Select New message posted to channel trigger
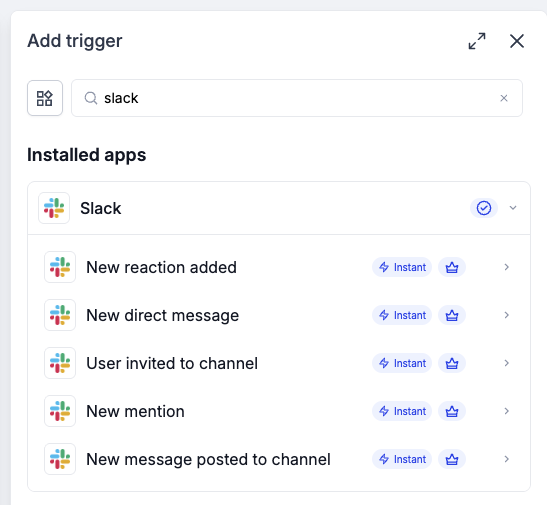 279,459
